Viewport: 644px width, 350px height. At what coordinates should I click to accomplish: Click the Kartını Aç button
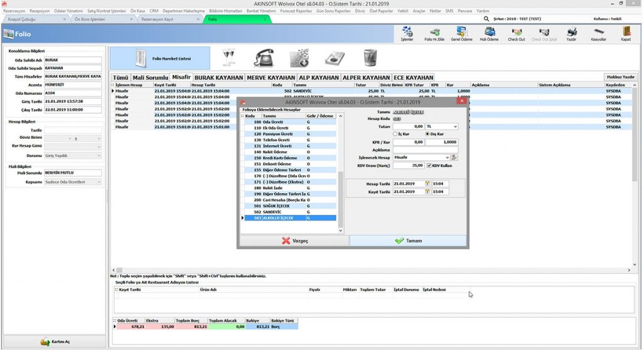tap(55, 341)
